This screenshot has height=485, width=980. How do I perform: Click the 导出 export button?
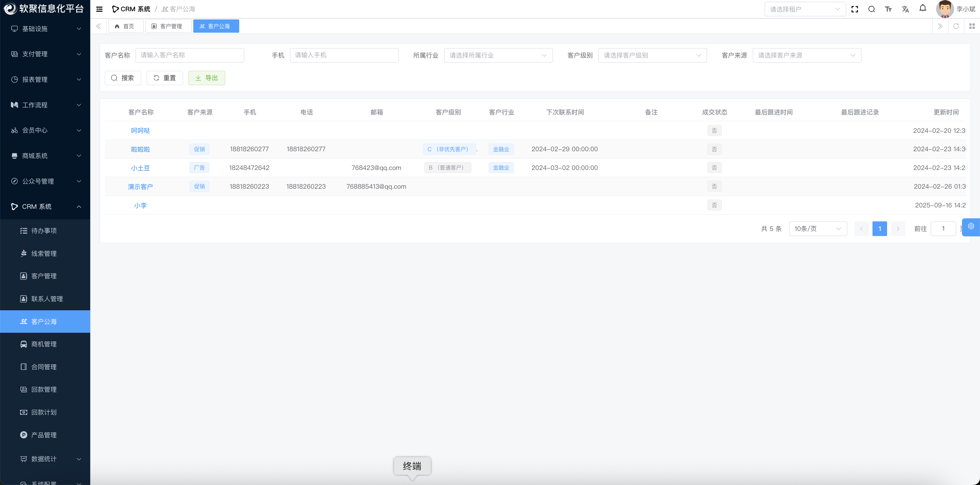(207, 78)
